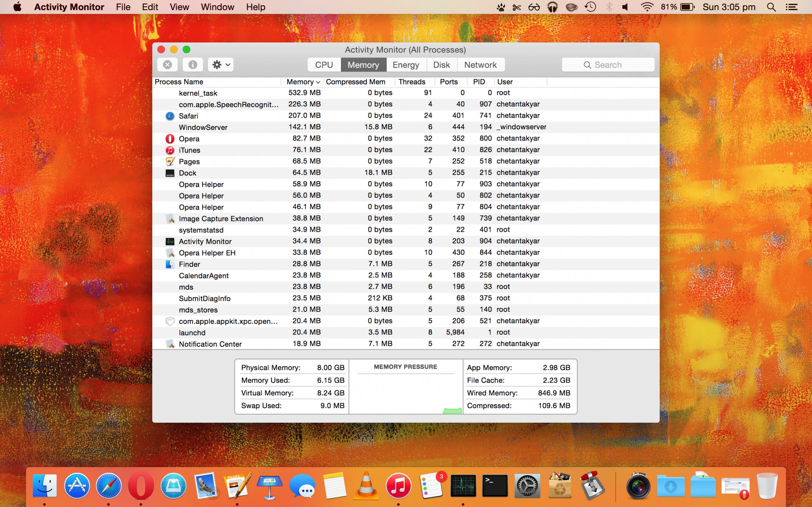Click the Search field in Activity Monitor
Screen dimensions: 812x507
pyautogui.click(x=608, y=65)
